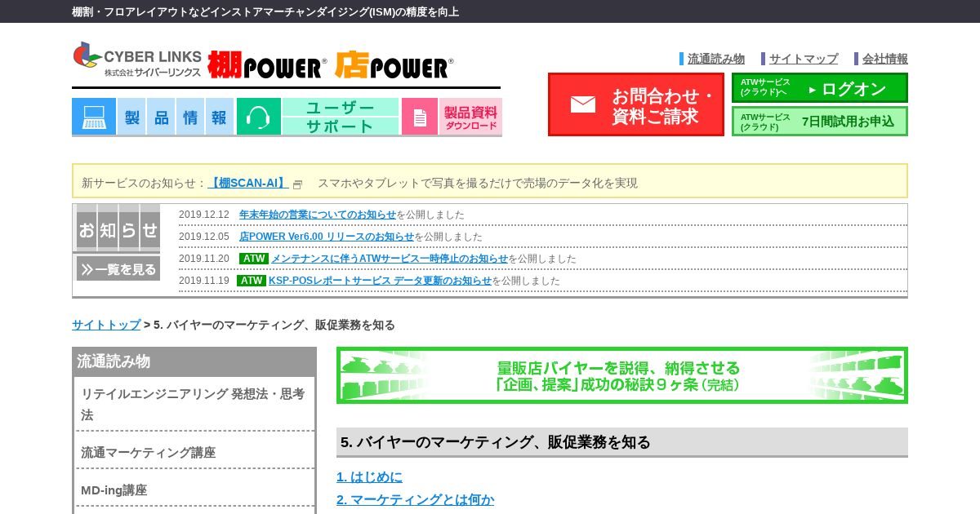The height and width of the screenshot is (514, 980).
Task: Click the Cyber Links company logo
Action: [x=136, y=60]
